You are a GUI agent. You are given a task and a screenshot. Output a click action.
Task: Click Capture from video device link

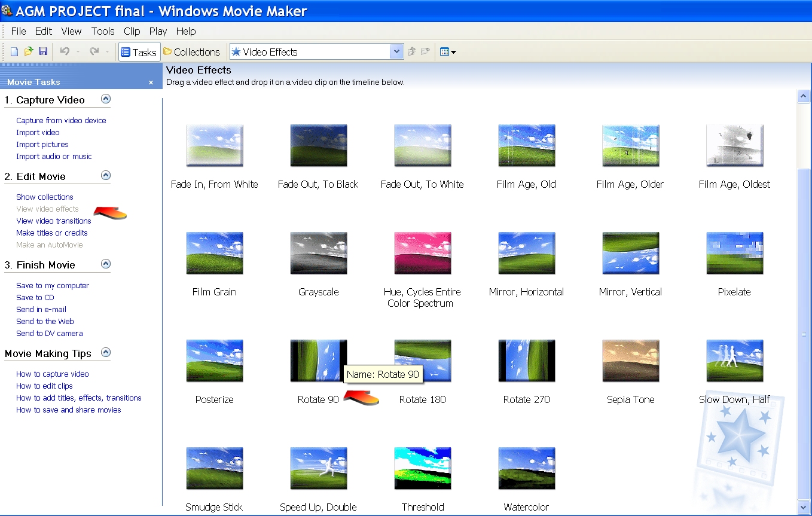pyautogui.click(x=61, y=120)
